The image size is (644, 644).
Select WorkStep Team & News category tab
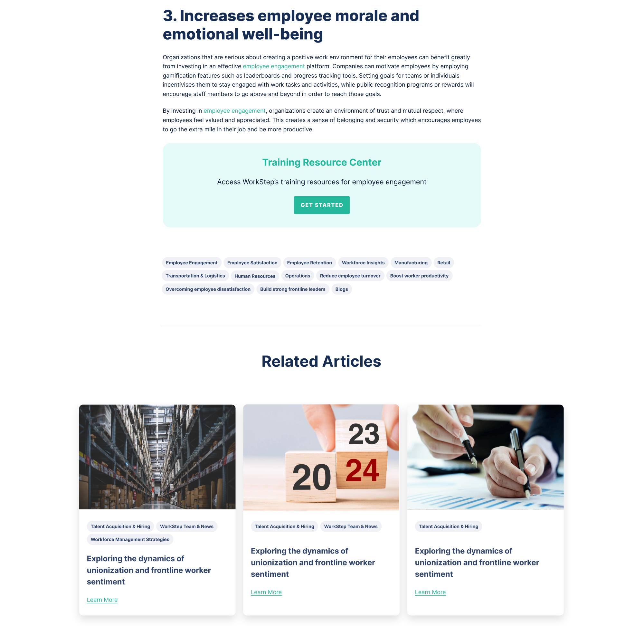pyautogui.click(x=186, y=526)
